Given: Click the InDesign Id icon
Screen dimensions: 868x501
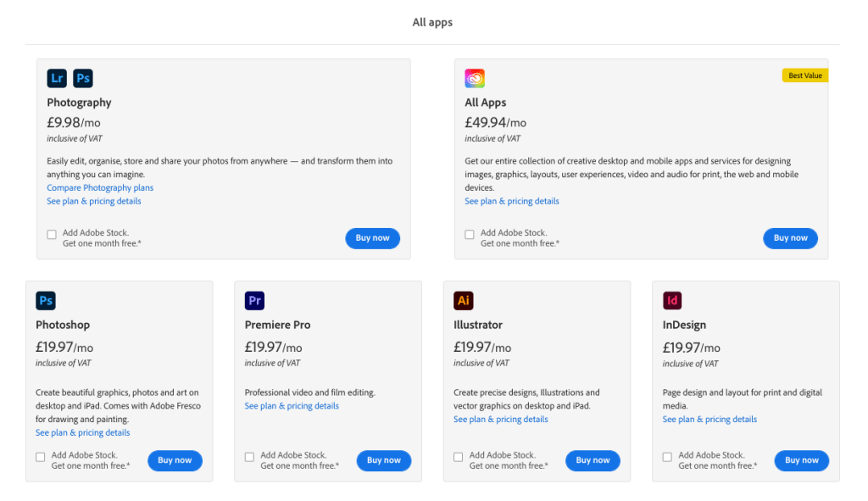Looking at the screenshot, I should [x=672, y=301].
